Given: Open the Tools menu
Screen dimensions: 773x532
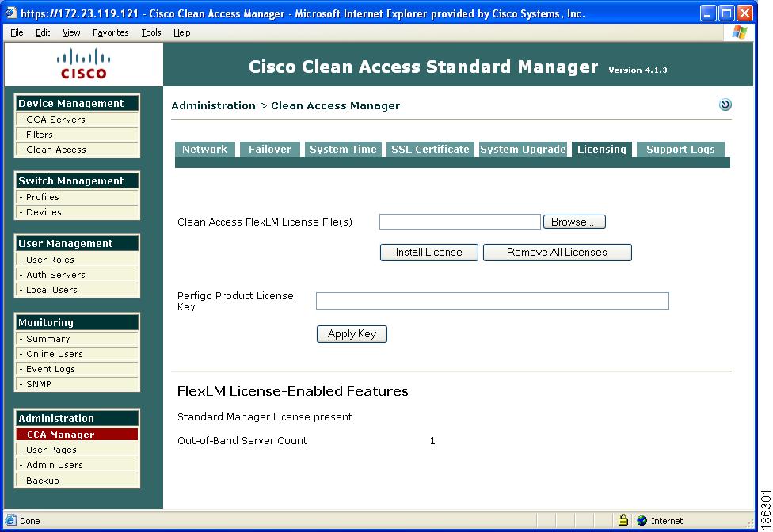Looking at the screenshot, I should click(150, 32).
